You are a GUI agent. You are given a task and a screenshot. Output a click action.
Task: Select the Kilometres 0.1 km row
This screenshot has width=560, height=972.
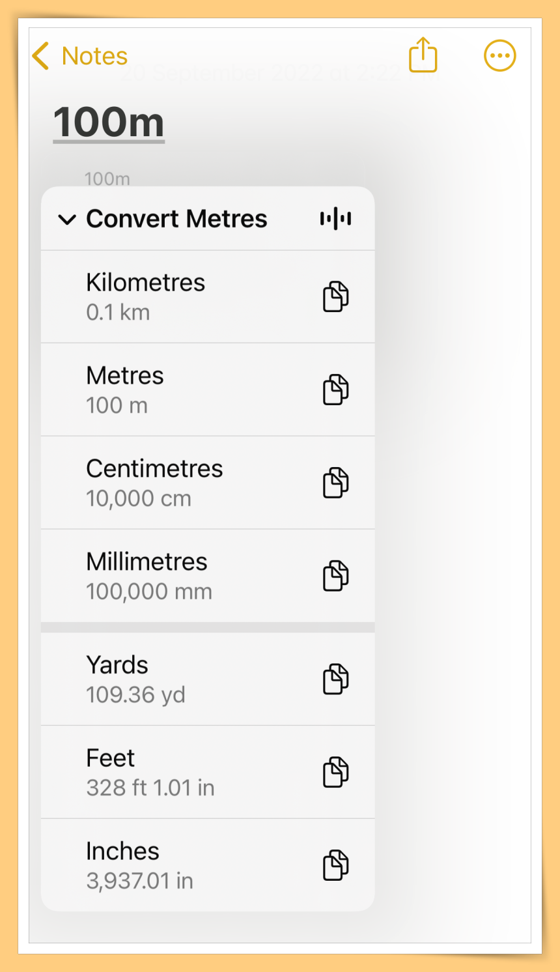click(208, 297)
